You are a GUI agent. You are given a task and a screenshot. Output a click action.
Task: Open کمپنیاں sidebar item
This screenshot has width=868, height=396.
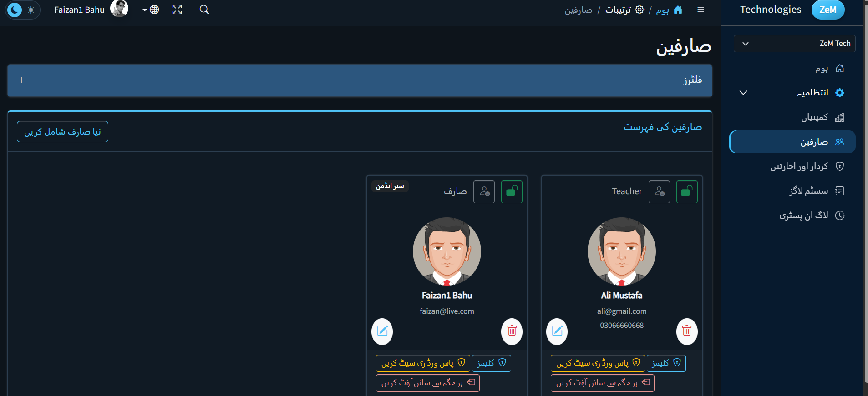[x=792, y=117]
